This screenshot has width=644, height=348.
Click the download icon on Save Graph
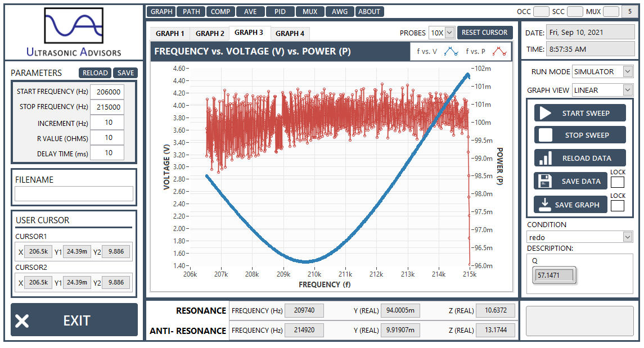pyautogui.click(x=545, y=205)
